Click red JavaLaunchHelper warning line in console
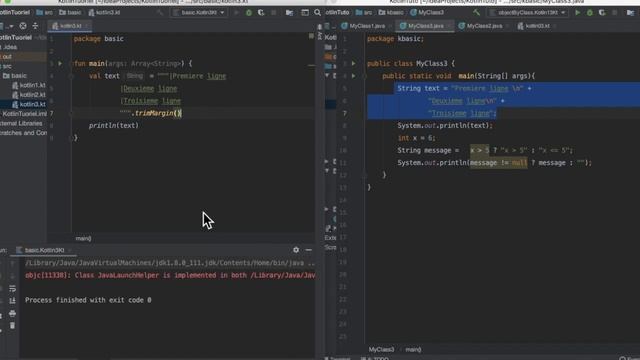640x360 pixels. 170,276
